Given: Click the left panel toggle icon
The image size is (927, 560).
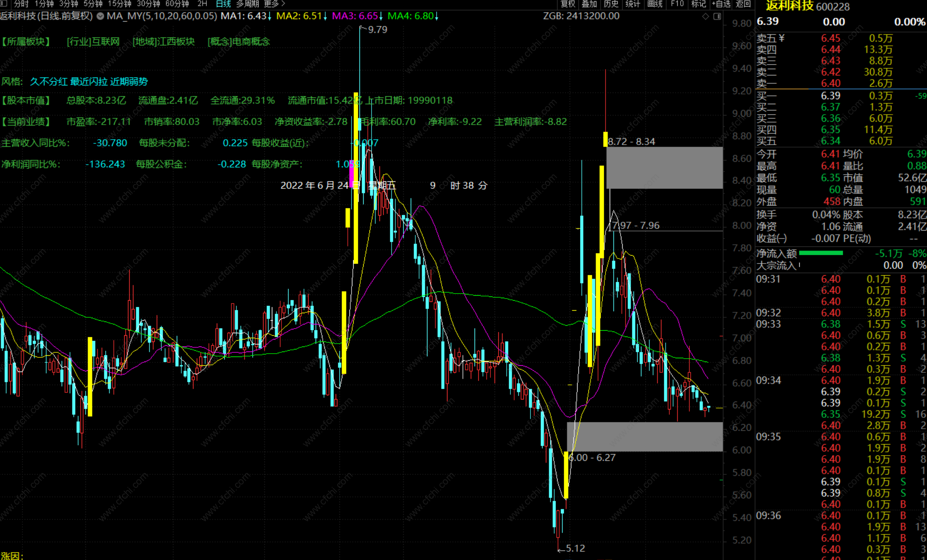Looking at the screenshot, I should tap(3, 4).
